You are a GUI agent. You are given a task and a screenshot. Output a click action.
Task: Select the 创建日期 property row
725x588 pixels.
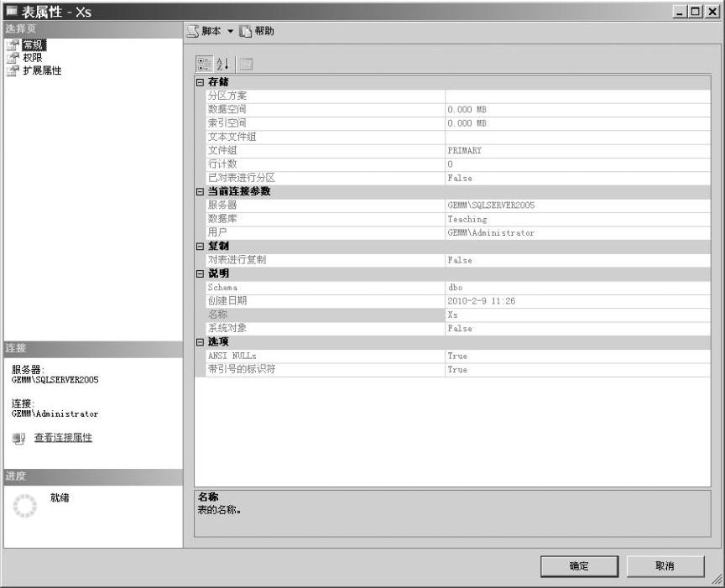(x=458, y=301)
